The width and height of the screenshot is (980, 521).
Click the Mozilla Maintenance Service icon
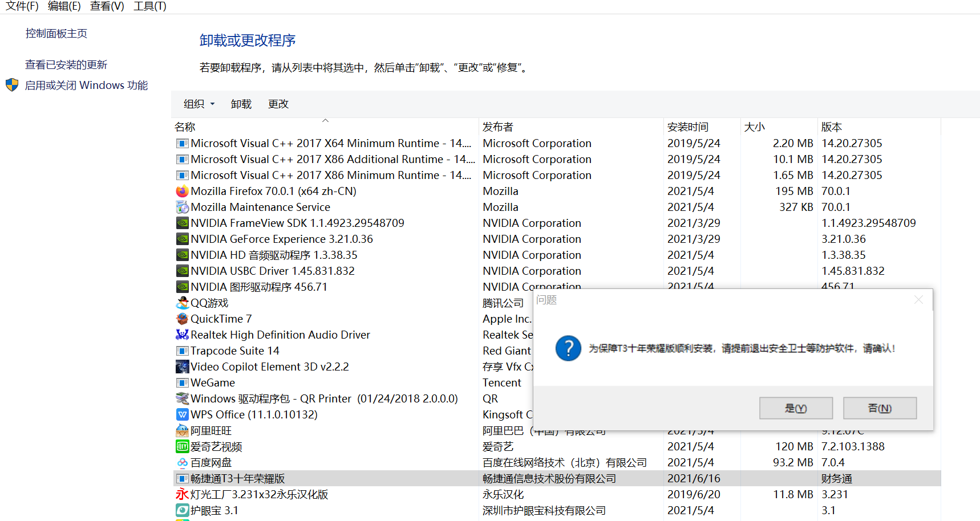tap(182, 207)
